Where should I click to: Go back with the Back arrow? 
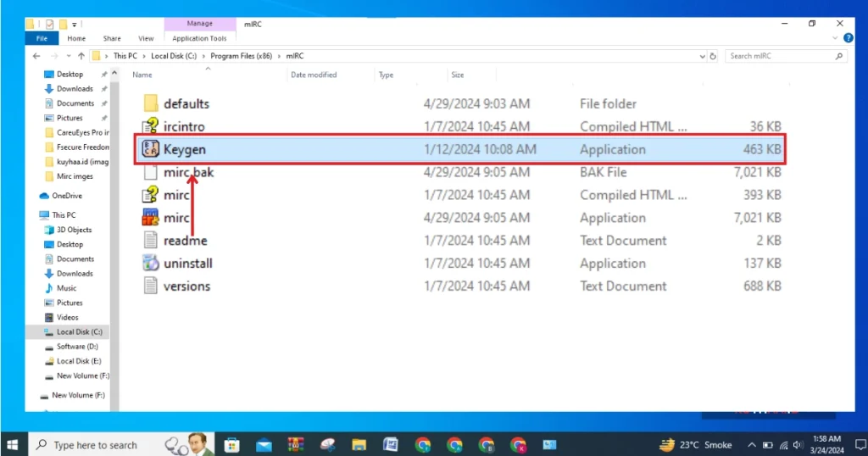[x=36, y=56]
